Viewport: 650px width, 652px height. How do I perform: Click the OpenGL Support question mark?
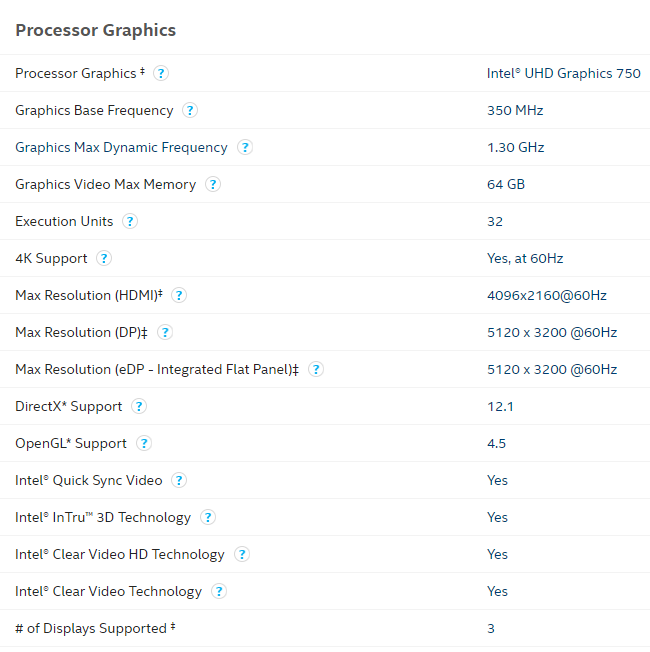pyautogui.click(x=144, y=443)
